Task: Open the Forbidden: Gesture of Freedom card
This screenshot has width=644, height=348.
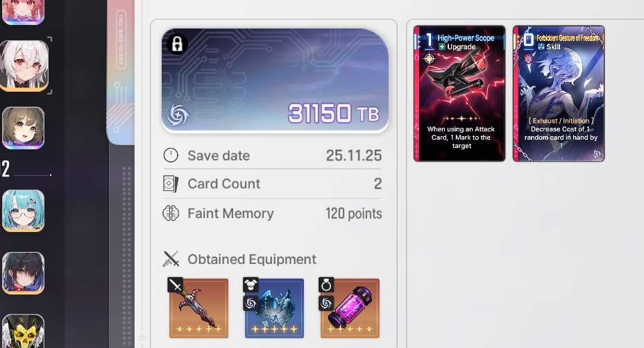Action: point(559,94)
